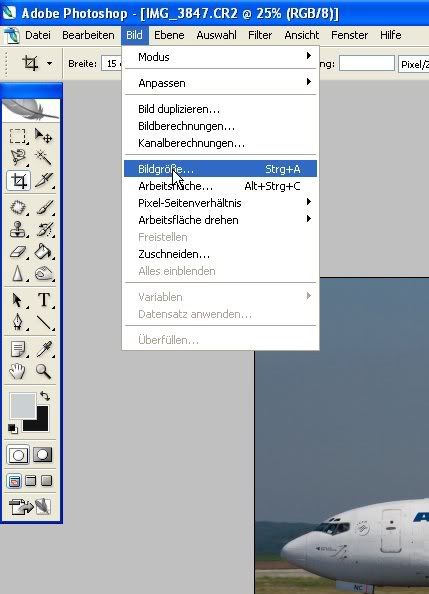
Task: Switch to Quick Mask mode
Action: (42, 455)
